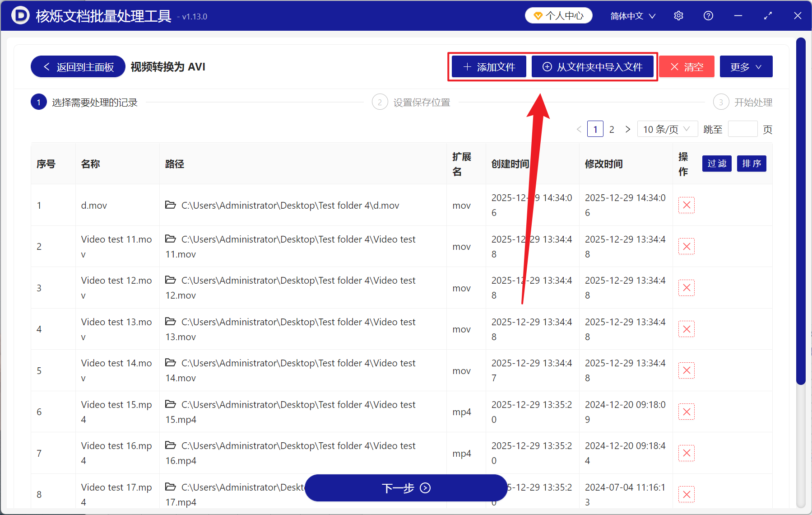Click the plus icon on 添加文件 button
Viewport: 812px width, 515px height.
click(x=467, y=66)
